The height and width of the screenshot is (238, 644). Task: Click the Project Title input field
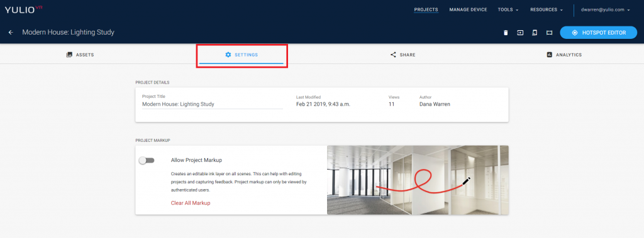coord(213,104)
